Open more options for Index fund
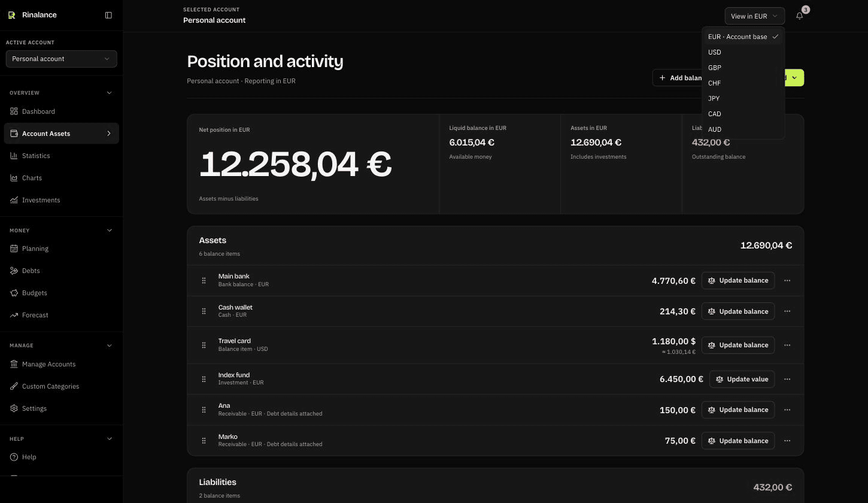868x503 pixels. (787, 379)
